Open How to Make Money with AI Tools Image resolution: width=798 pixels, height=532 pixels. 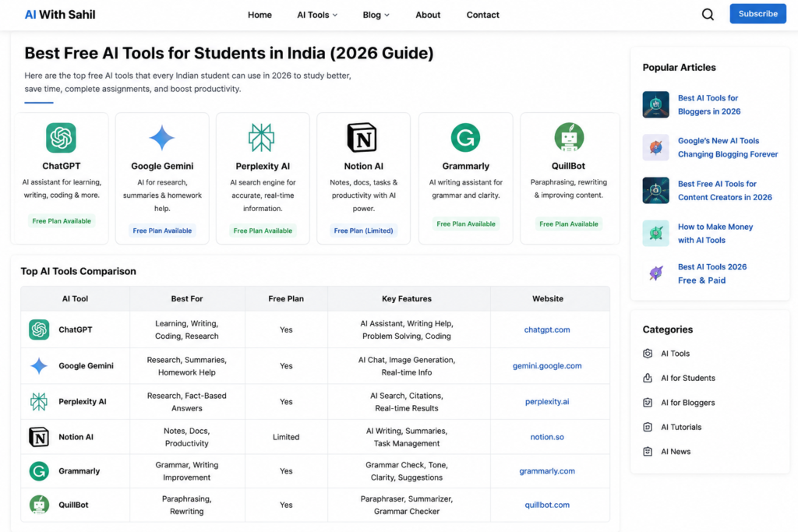(x=715, y=234)
